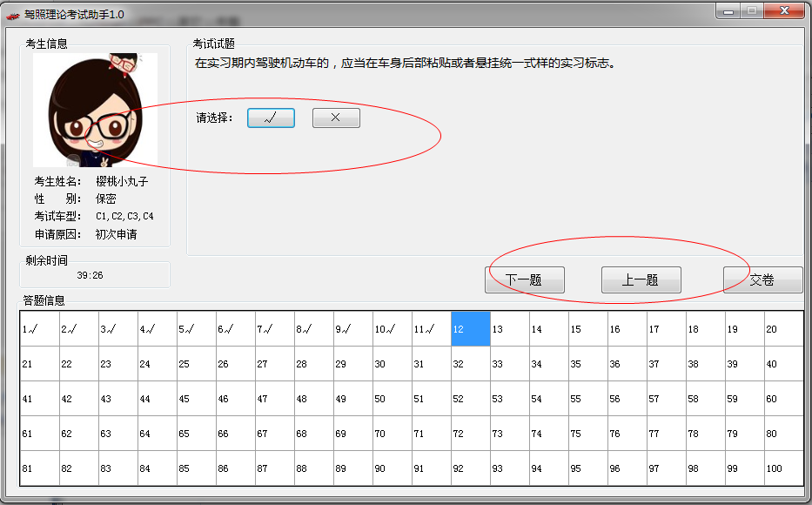Select answered question 7 cell
The width and height of the screenshot is (812, 505).
coord(275,329)
